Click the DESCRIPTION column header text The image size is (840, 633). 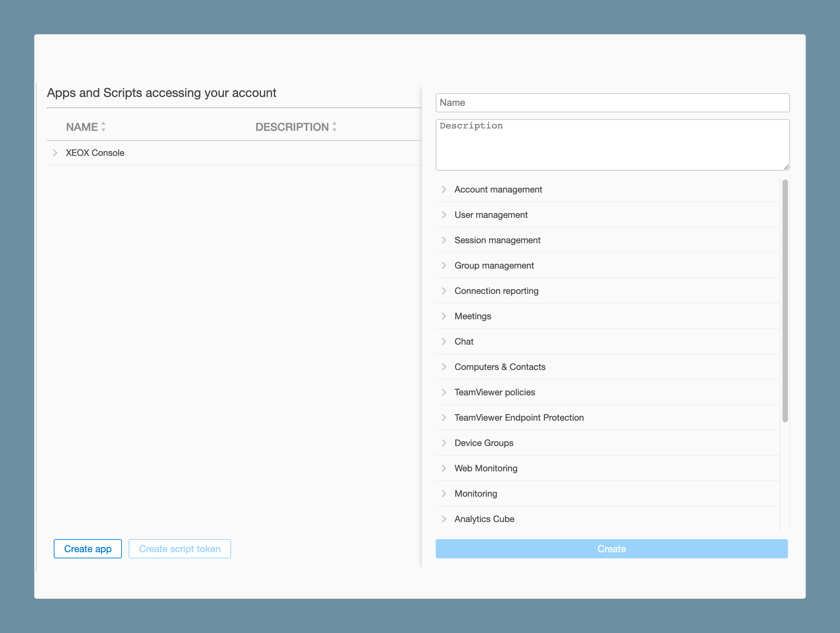[x=292, y=127]
